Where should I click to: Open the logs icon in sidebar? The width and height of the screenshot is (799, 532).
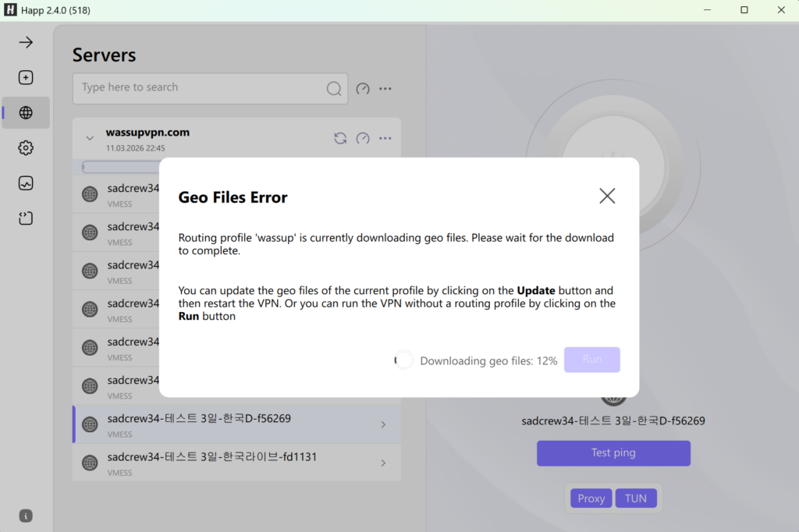[x=26, y=218]
